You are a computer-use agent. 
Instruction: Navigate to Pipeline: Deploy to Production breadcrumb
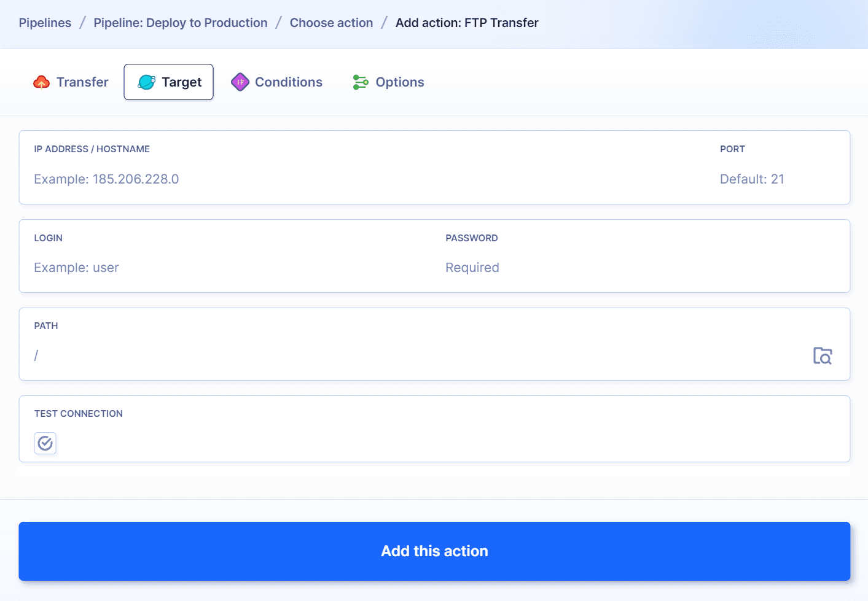pyautogui.click(x=180, y=22)
